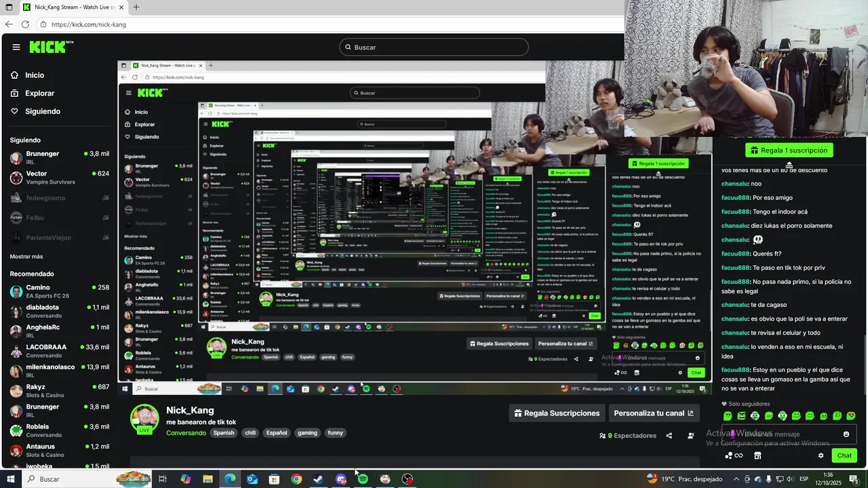
Task: Click the user icon right of share
Action: pos(691,436)
